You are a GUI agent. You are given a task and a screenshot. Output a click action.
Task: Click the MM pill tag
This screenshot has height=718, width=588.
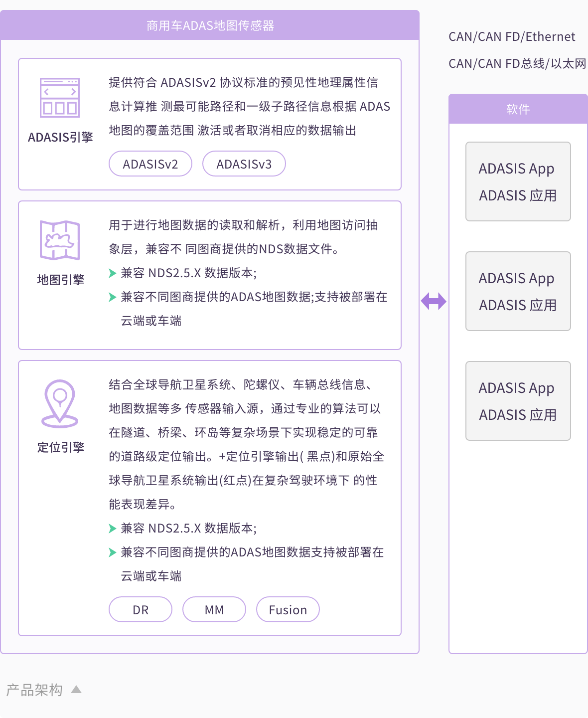point(214,610)
